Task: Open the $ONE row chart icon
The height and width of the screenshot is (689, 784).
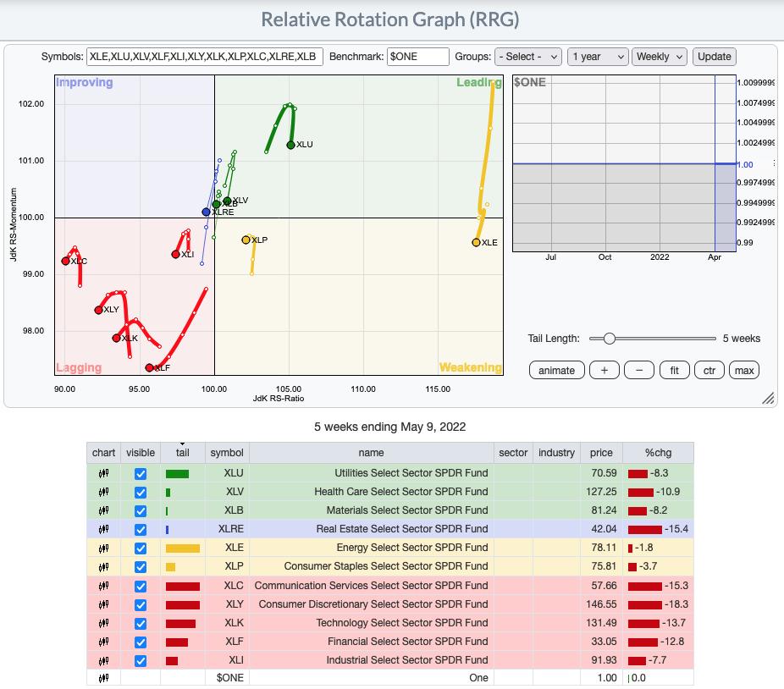Action: point(103,678)
